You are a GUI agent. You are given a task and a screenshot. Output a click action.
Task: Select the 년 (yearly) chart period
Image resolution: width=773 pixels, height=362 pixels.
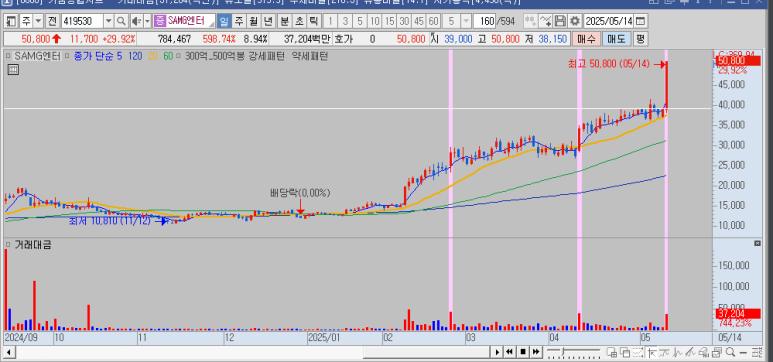(x=268, y=21)
